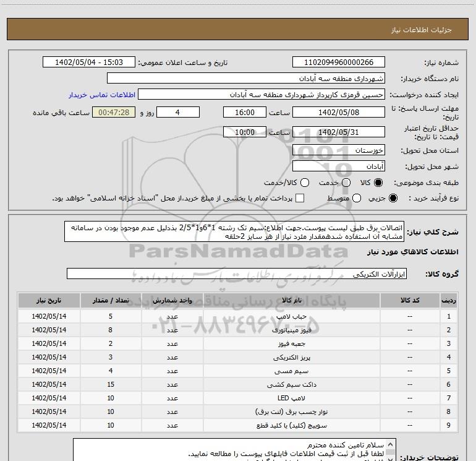This screenshot has width=476, height=461.
Task: Select the داکت سیم کشی row name
Action: tap(291, 385)
